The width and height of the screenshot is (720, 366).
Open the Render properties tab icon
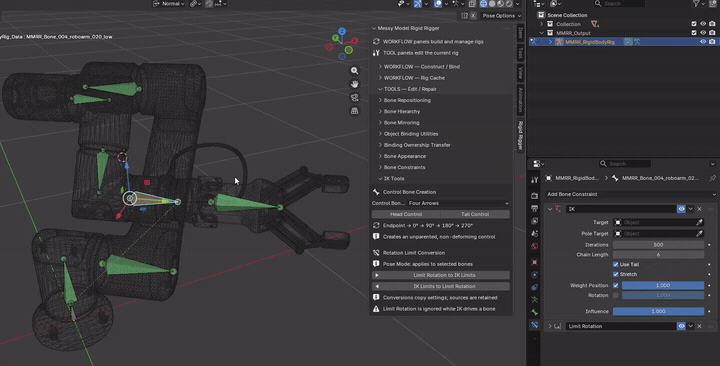[534, 196]
